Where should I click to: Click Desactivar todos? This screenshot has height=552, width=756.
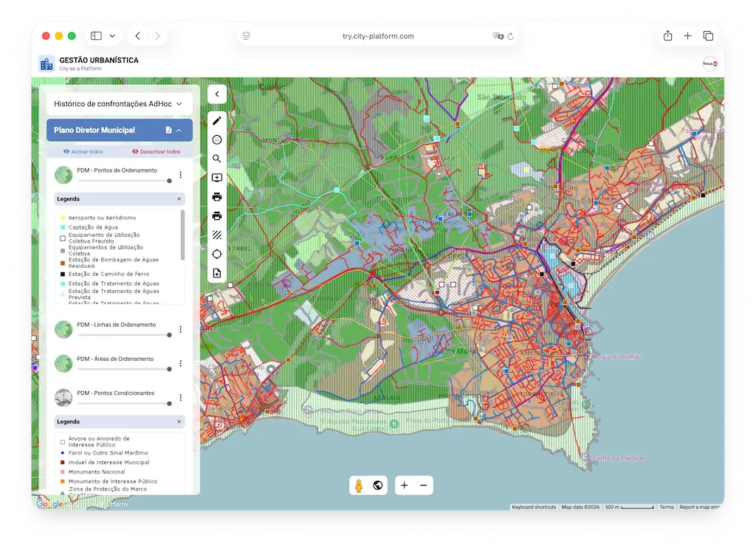click(x=156, y=151)
